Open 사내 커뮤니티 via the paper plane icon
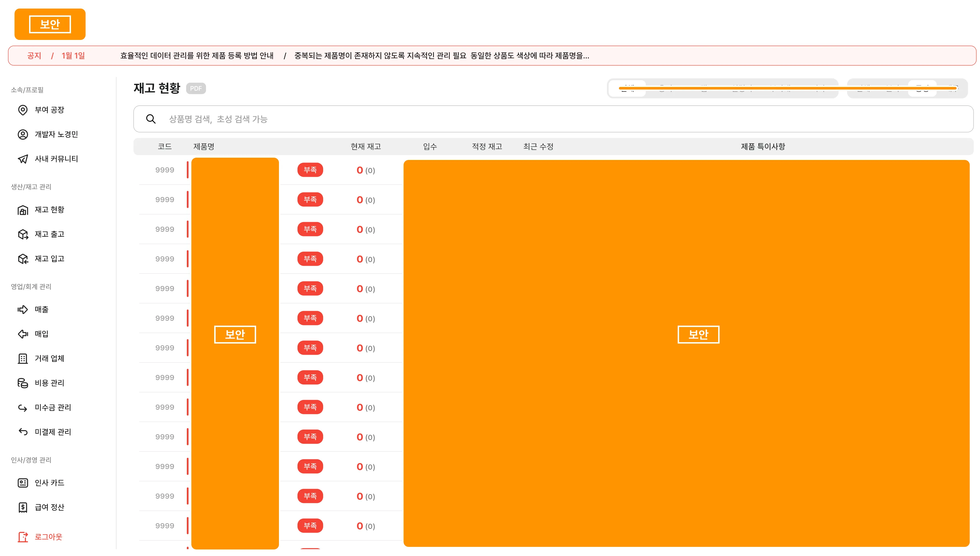 23,159
